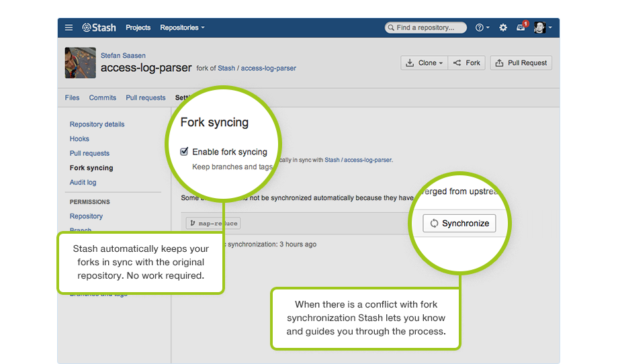Viewport: 618px width, 364px height.
Task: Open Audit log in sidebar
Action: click(x=83, y=183)
